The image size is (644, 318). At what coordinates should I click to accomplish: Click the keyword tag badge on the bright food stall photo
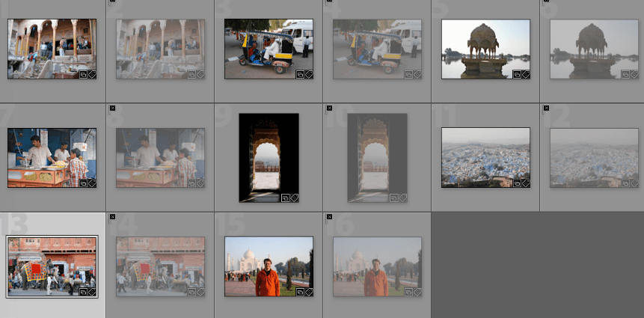(x=92, y=183)
